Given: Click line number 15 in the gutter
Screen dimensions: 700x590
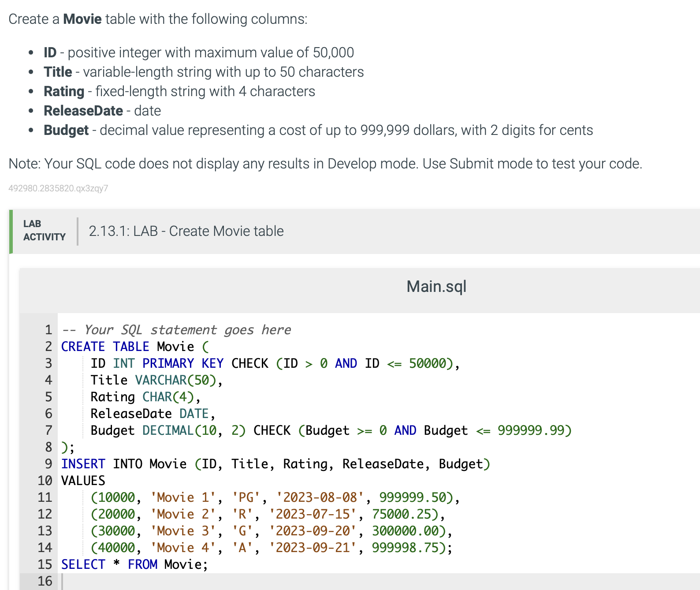Looking at the screenshot, I should click(45, 564).
